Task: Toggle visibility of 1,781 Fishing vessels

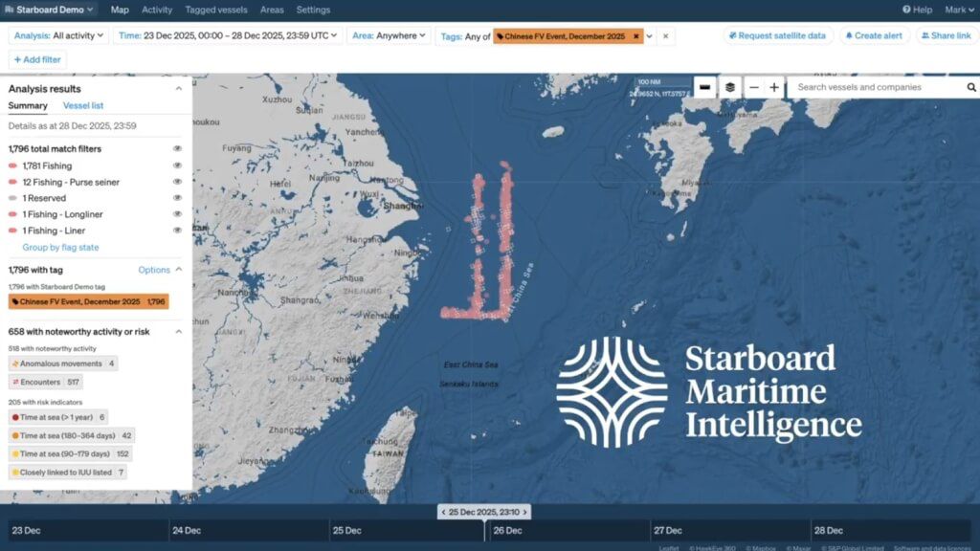Action: coord(177,165)
